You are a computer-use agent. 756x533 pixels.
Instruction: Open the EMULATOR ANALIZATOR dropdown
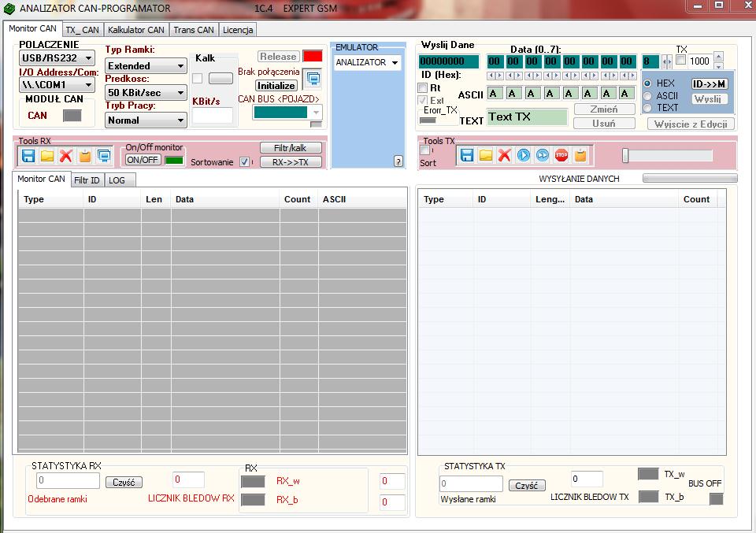pyautogui.click(x=367, y=62)
